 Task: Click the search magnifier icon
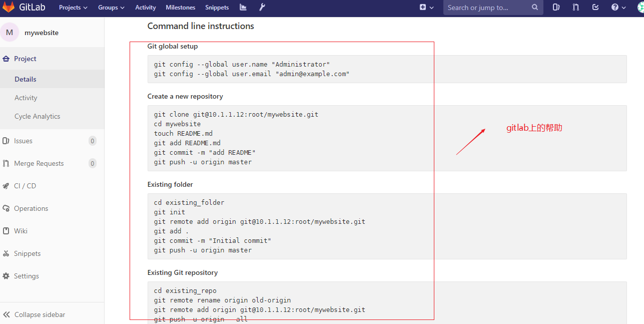(x=535, y=8)
